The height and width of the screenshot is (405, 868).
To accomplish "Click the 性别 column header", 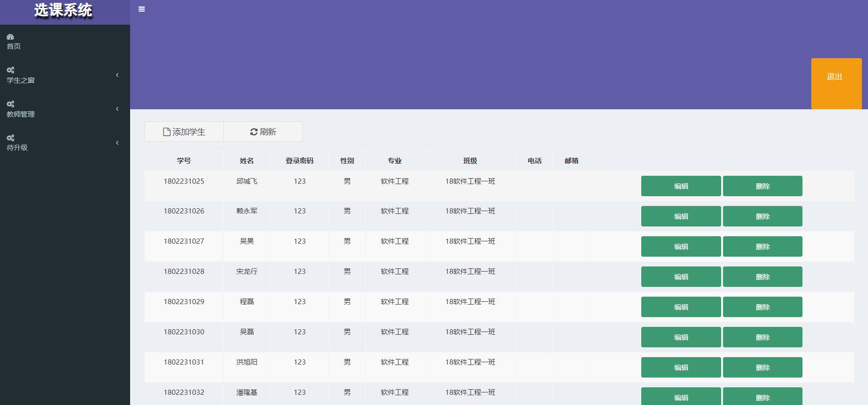I will [347, 160].
